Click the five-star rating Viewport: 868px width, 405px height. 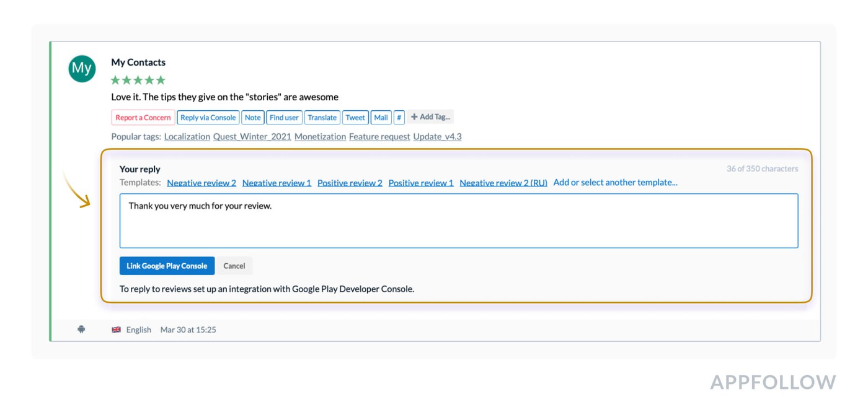click(138, 80)
